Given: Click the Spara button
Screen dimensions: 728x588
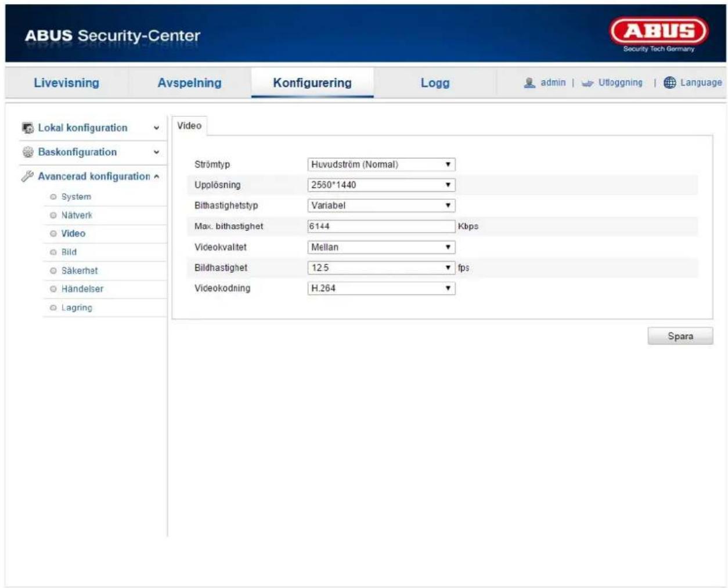Looking at the screenshot, I should pos(680,336).
